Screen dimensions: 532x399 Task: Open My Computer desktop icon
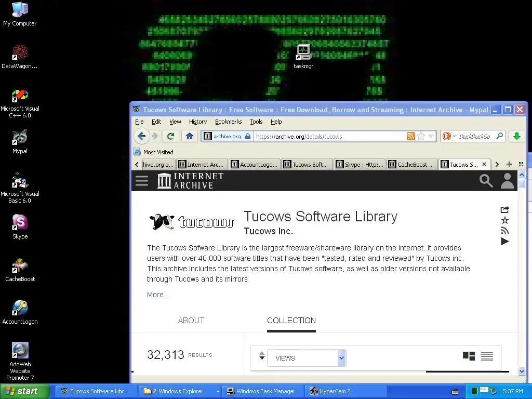pyautogui.click(x=20, y=14)
